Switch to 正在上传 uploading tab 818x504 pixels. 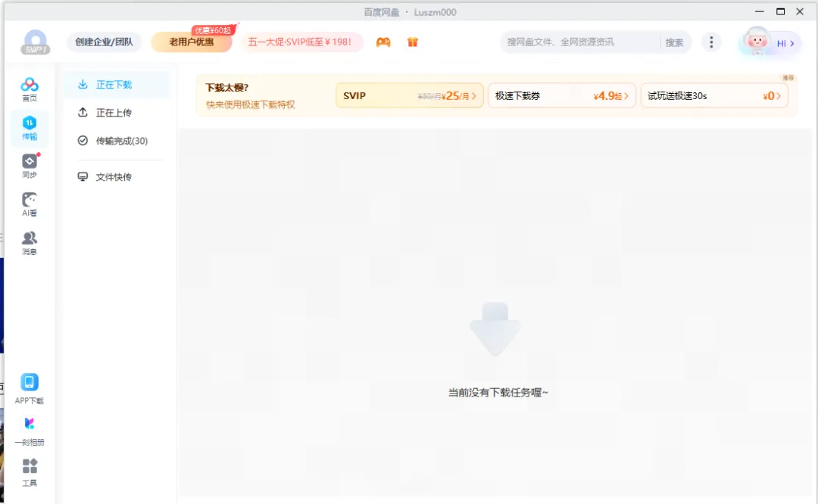pyautogui.click(x=117, y=113)
